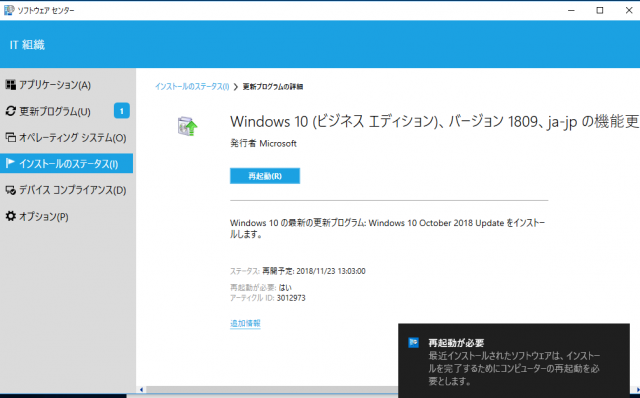Maximize the Software Center window
The image size is (640, 398).
pyautogui.click(x=600, y=10)
